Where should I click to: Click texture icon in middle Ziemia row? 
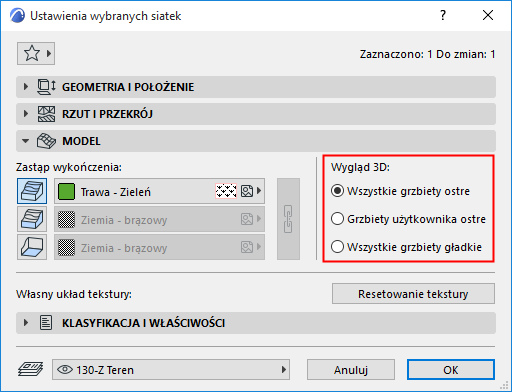coord(247,219)
